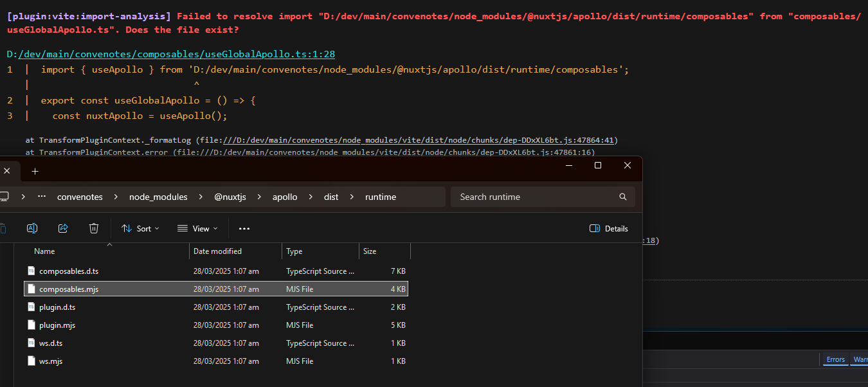The image size is (868, 387).
Task: Navigate to apollo breadcrumb folder
Action: 285,197
